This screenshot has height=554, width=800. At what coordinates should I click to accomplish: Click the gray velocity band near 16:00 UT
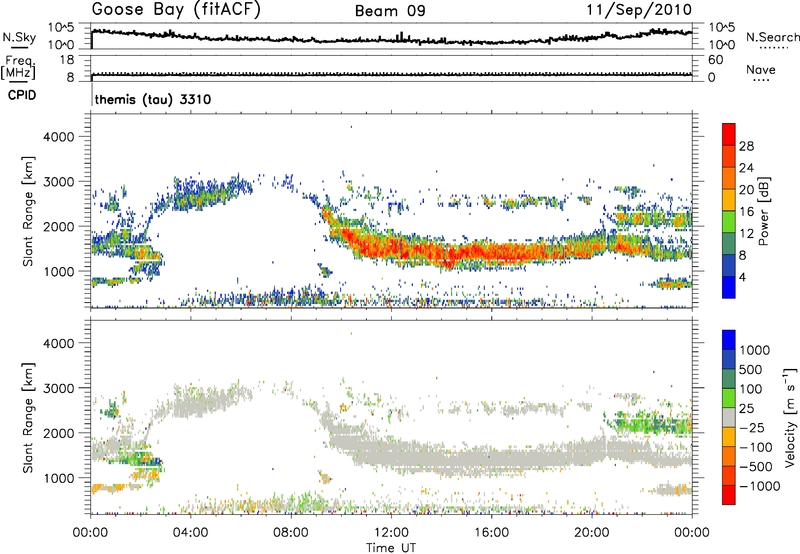pyautogui.click(x=491, y=458)
